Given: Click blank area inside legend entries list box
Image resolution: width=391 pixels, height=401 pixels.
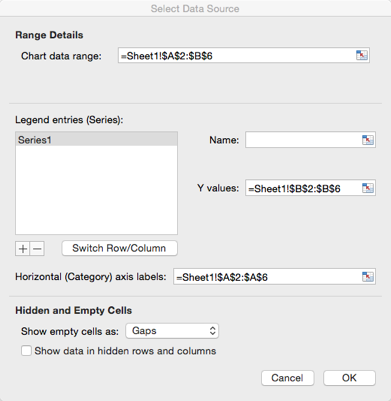Looking at the screenshot, I should (x=96, y=190).
